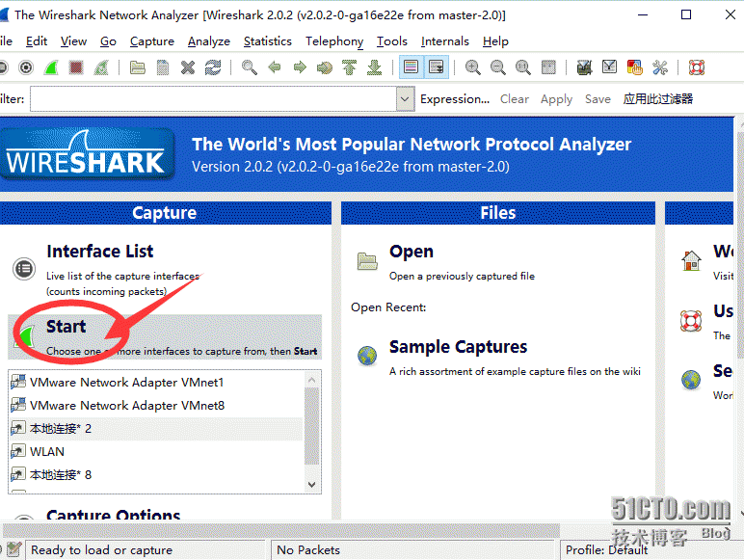The width and height of the screenshot is (744, 560).
Task: Toggle auto scroll during live capture
Action: coord(436,67)
